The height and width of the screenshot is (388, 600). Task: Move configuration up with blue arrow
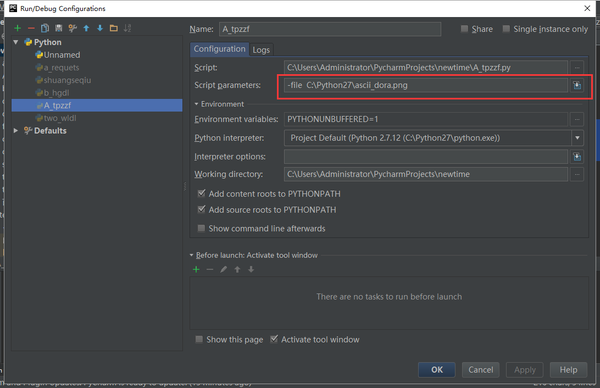pos(86,28)
